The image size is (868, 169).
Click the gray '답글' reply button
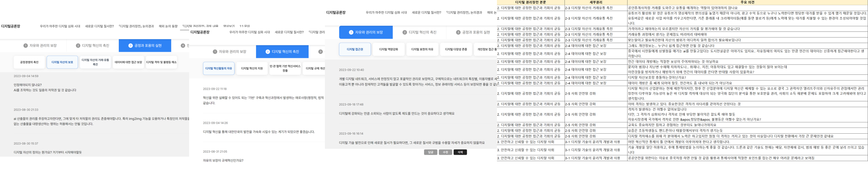tap(431, 152)
